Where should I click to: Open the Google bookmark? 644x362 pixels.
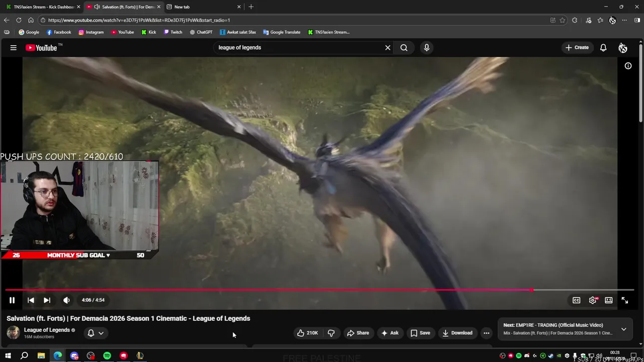(x=29, y=32)
